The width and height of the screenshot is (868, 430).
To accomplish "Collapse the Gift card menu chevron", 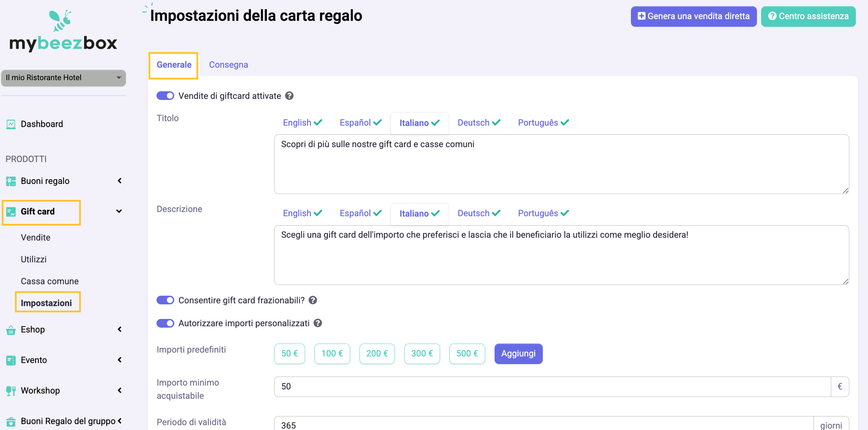I will [x=119, y=211].
